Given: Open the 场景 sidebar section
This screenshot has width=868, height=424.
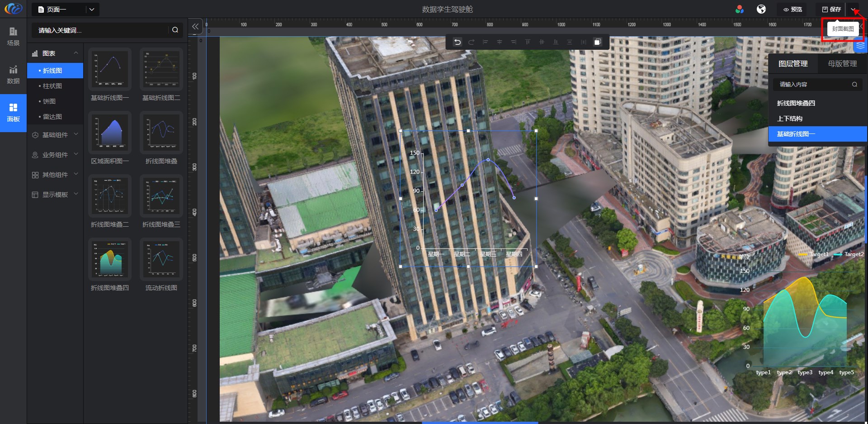Looking at the screenshot, I should click(13, 36).
